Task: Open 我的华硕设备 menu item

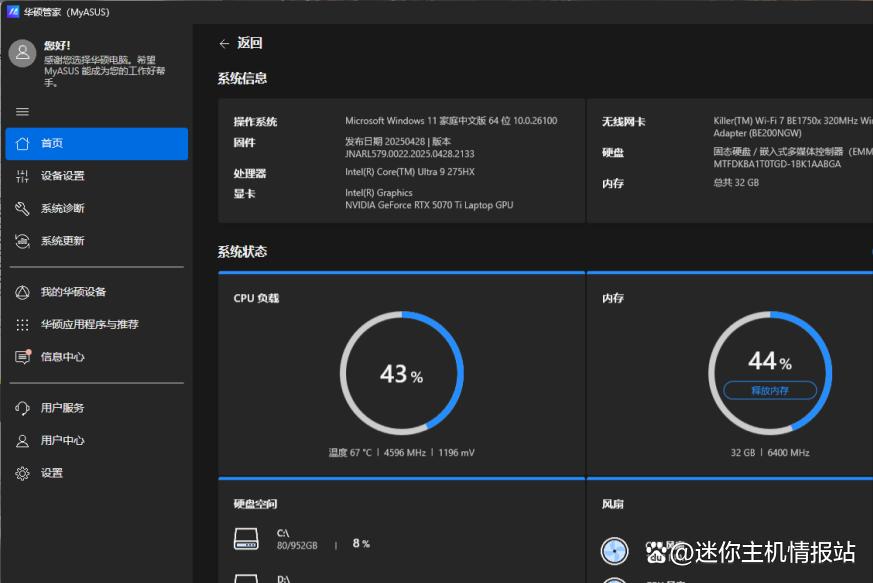Action: 97,292
